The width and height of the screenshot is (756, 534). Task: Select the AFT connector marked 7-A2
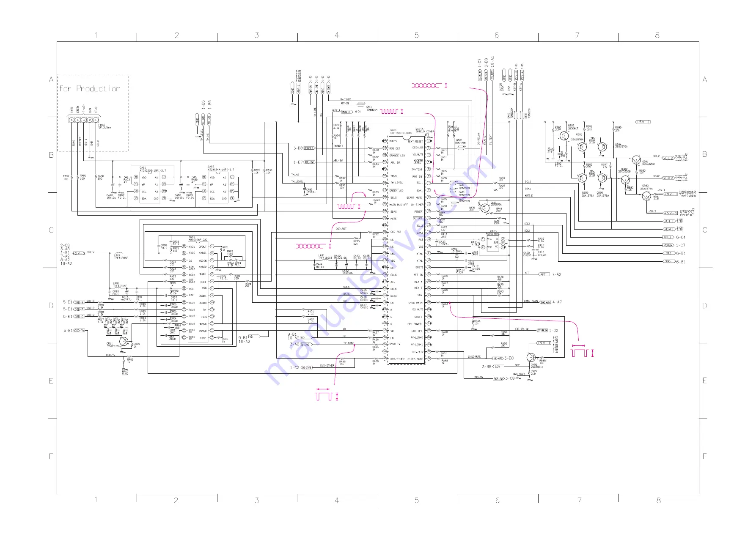544,274
